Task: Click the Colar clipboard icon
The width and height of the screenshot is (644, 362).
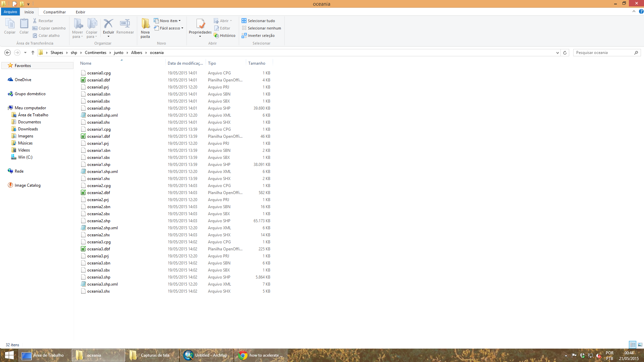Action: point(24,26)
